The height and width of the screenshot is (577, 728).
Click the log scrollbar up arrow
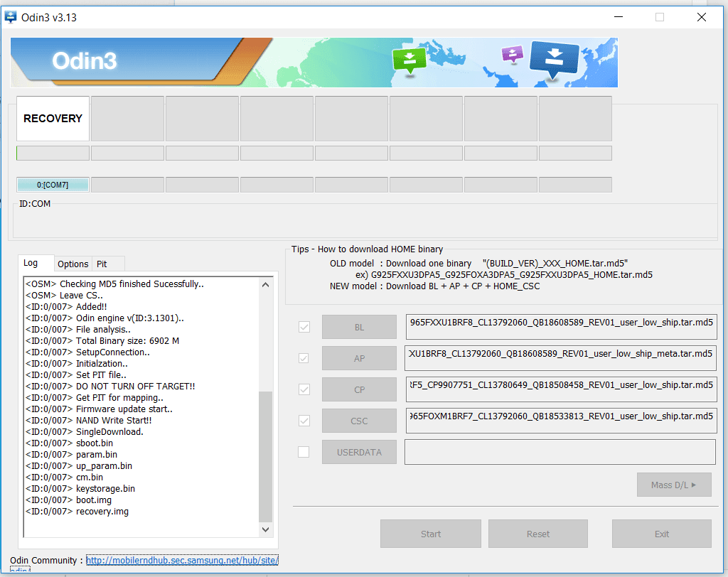(x=266, y=284)
